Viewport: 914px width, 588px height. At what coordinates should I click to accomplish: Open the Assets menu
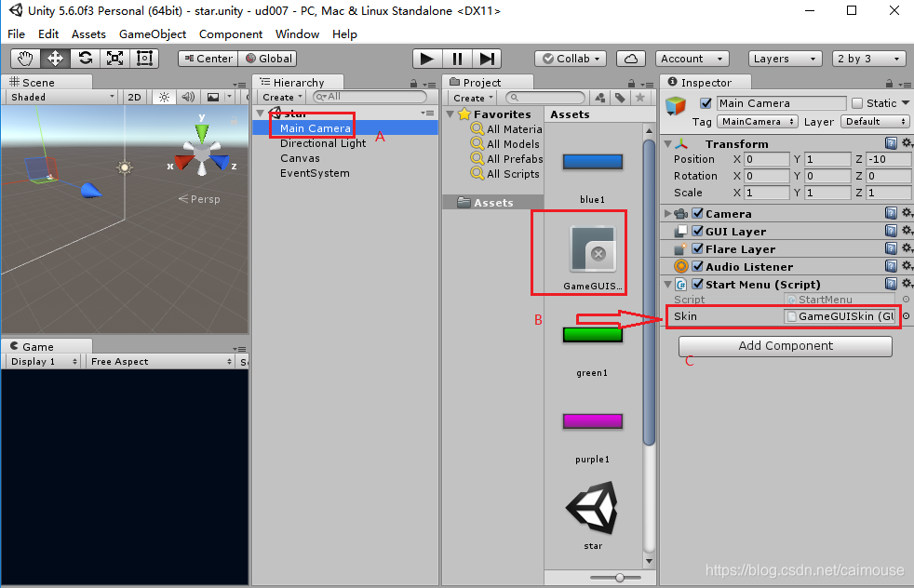[88, 34]
